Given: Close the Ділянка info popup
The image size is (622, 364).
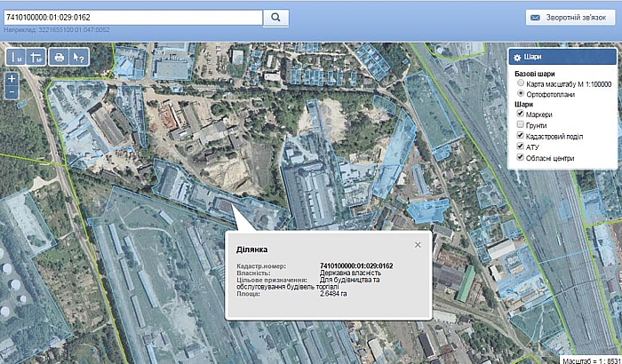Looking at the screenshot, I should 418,245.
